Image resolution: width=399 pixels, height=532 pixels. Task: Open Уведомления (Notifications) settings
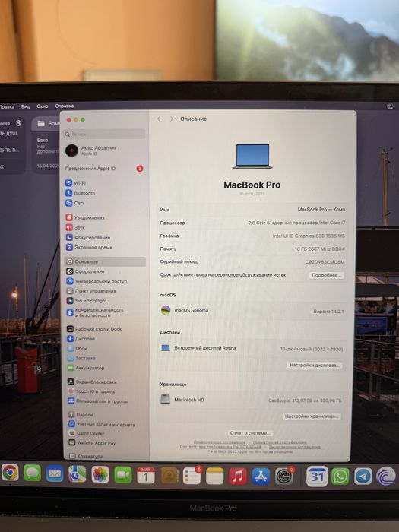coord(85,217)
